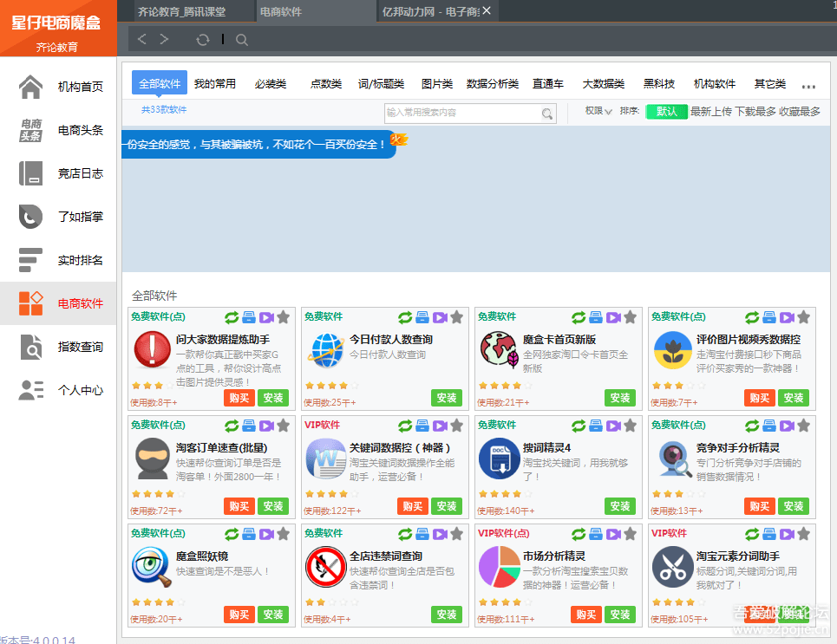
Task: Favorite 搜词精灵4 with star icon
Action: click(631, 426)
